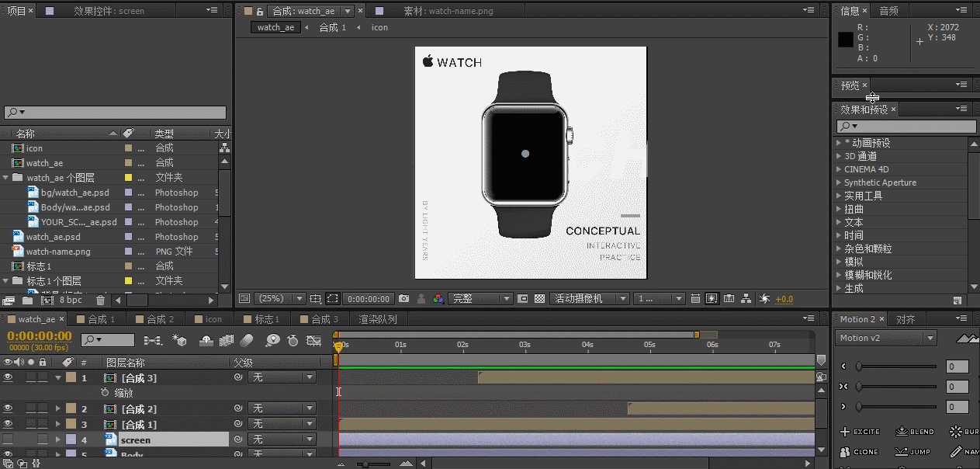980x469 pixels.
Task: Switch to 对齐 panel tab
Action: [x=906, y=319]
